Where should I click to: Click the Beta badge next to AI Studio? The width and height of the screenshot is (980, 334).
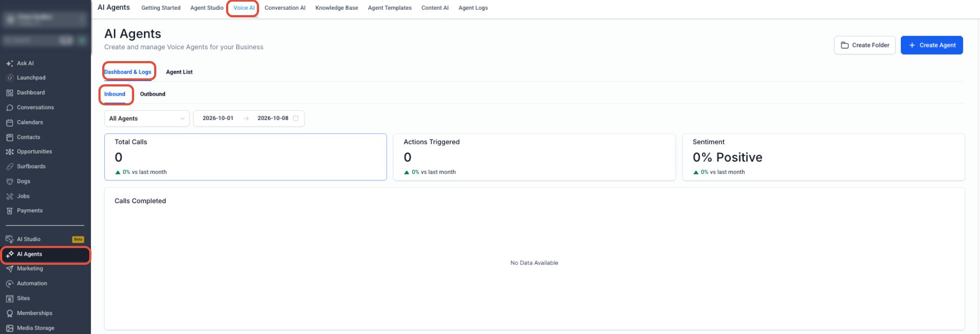[x=78, y=239]
